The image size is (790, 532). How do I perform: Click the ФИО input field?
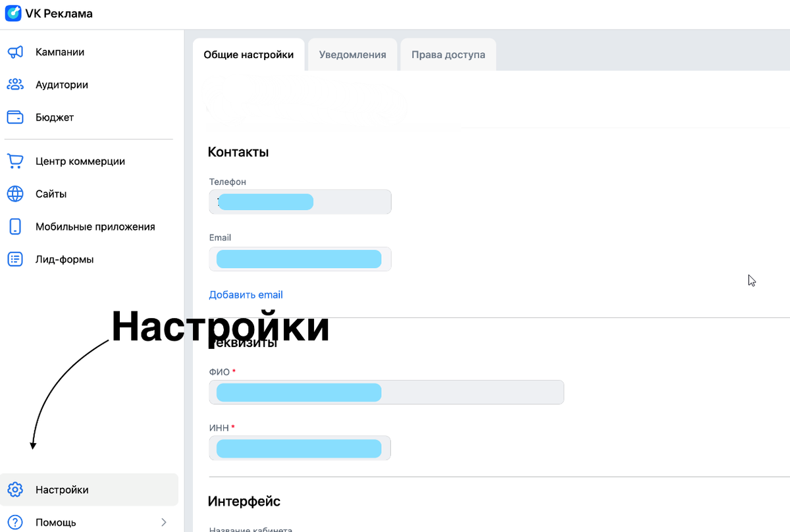[386, 392]
